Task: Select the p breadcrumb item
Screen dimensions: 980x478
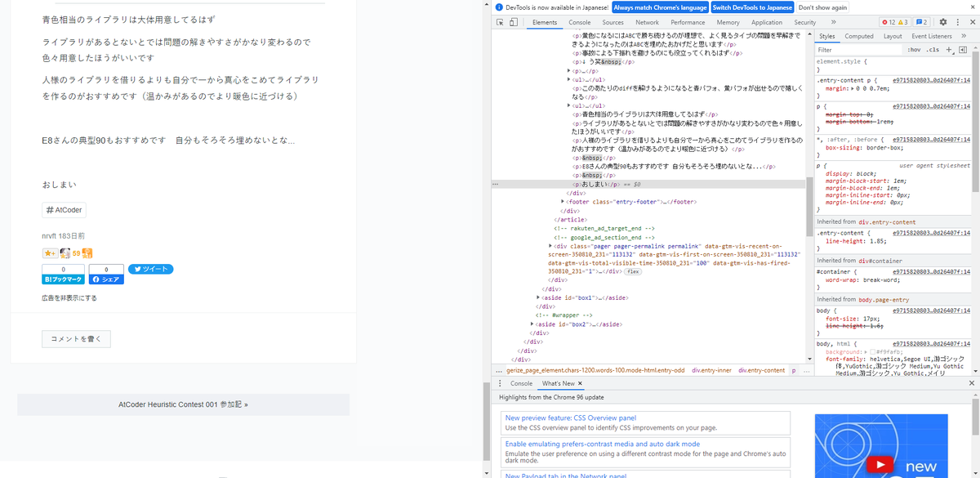Action: coord(793,370)
